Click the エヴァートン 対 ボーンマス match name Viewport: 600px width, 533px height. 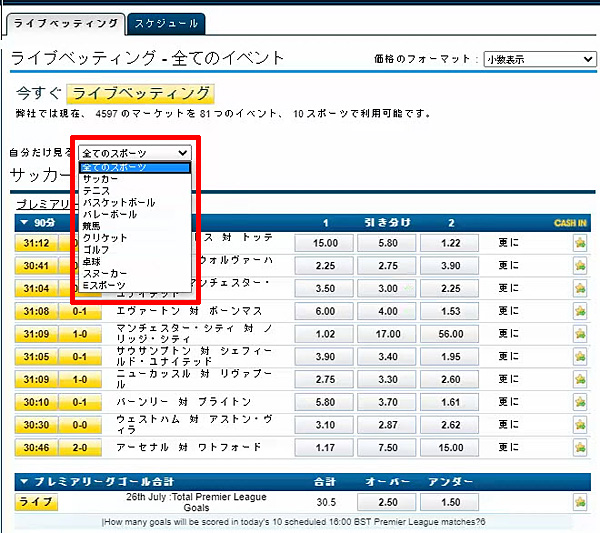189,311
